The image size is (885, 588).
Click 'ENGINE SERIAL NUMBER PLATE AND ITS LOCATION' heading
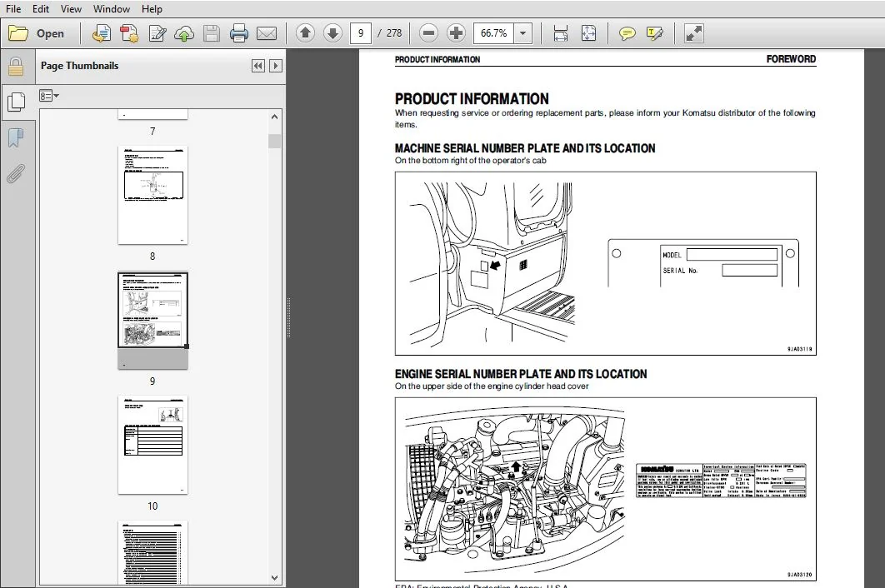[521, 374]
